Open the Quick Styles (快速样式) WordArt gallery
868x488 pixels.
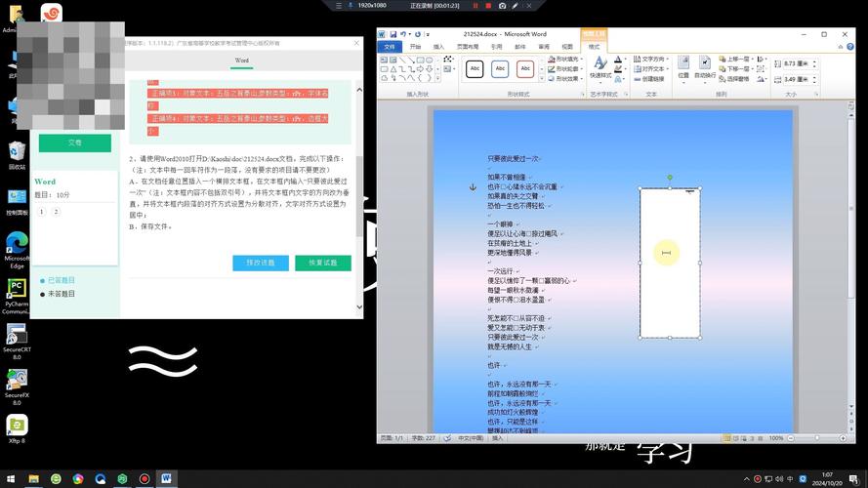[x=599, y=70]
